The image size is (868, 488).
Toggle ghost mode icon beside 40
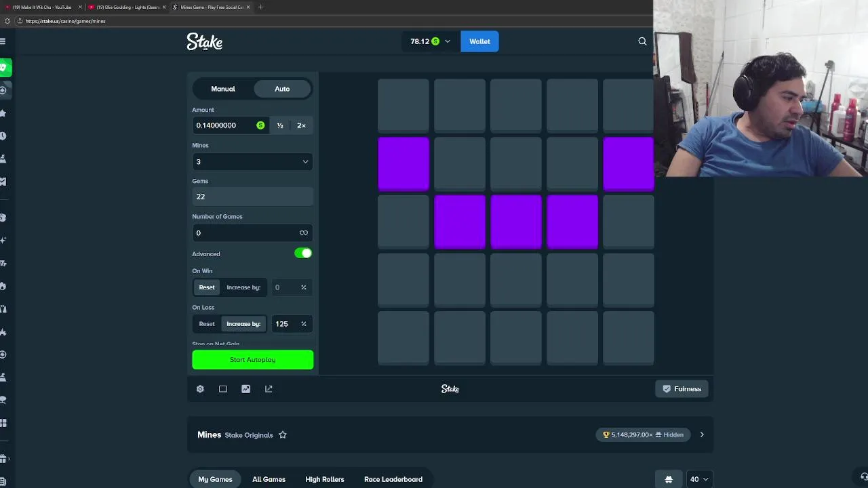tap(669, 479)
